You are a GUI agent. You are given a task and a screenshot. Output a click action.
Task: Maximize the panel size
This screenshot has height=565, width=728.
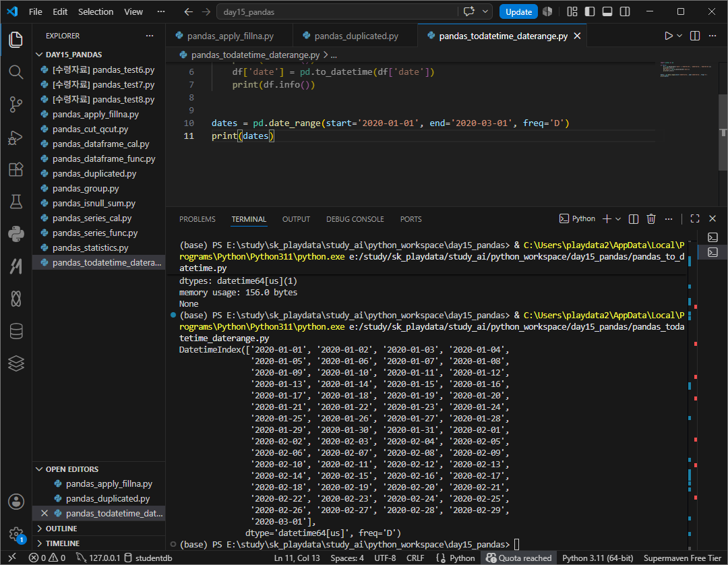pos(695,218)
